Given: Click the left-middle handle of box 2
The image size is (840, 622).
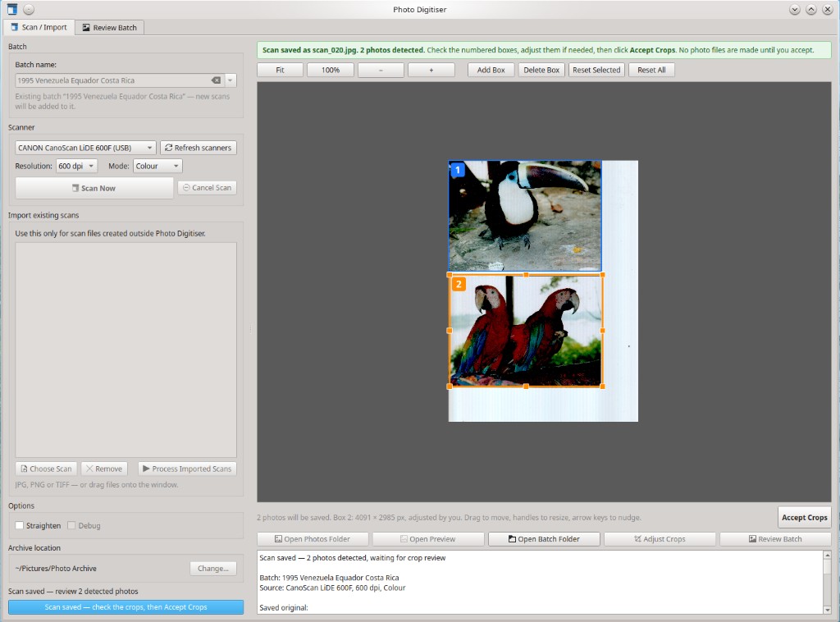Looking at the screenshot, I should (x=450, y=331).
